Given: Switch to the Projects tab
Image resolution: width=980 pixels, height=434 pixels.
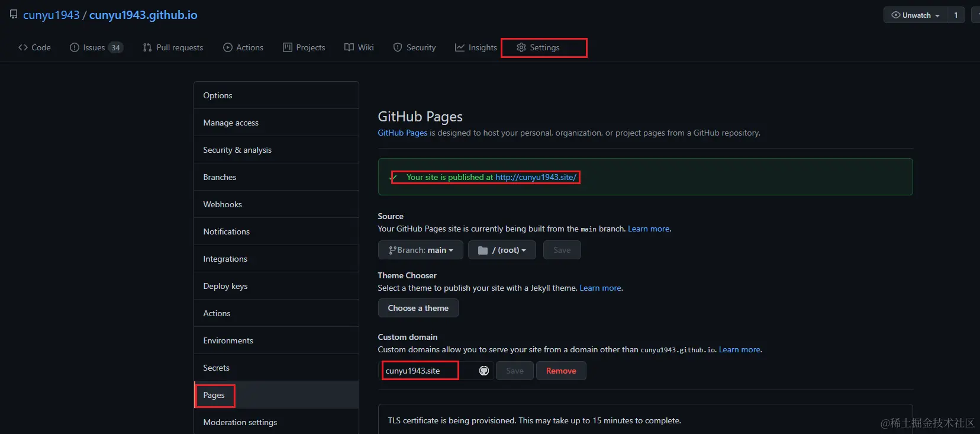Looking at the screenshot, I should [304, 47].
